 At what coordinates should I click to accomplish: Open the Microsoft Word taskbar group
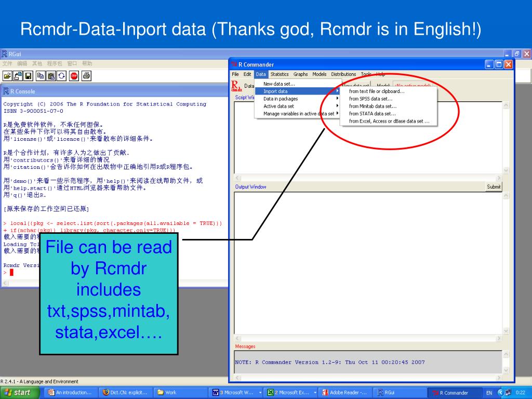coord(236,393)
